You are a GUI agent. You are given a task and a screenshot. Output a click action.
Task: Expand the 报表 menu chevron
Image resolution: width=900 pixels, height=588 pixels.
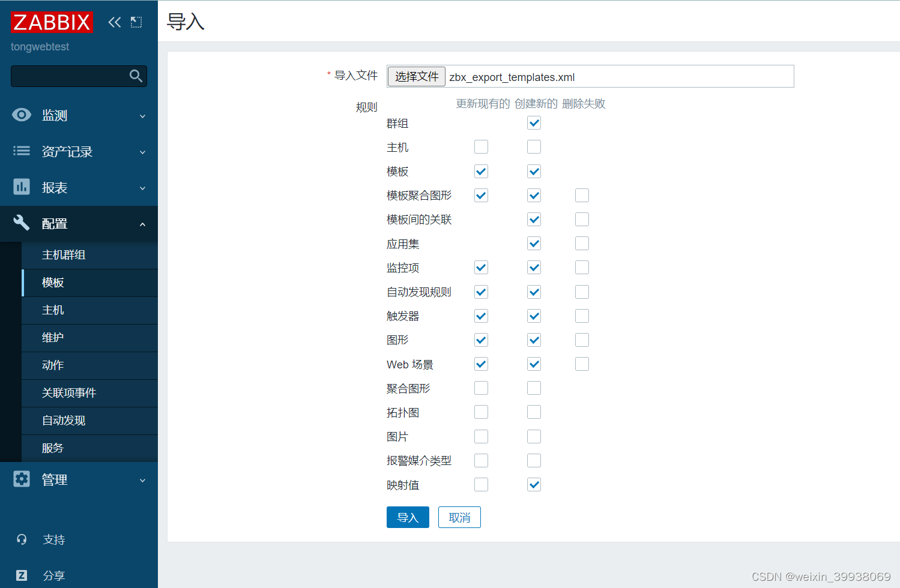pyautogui.click(x=142, y=188)
